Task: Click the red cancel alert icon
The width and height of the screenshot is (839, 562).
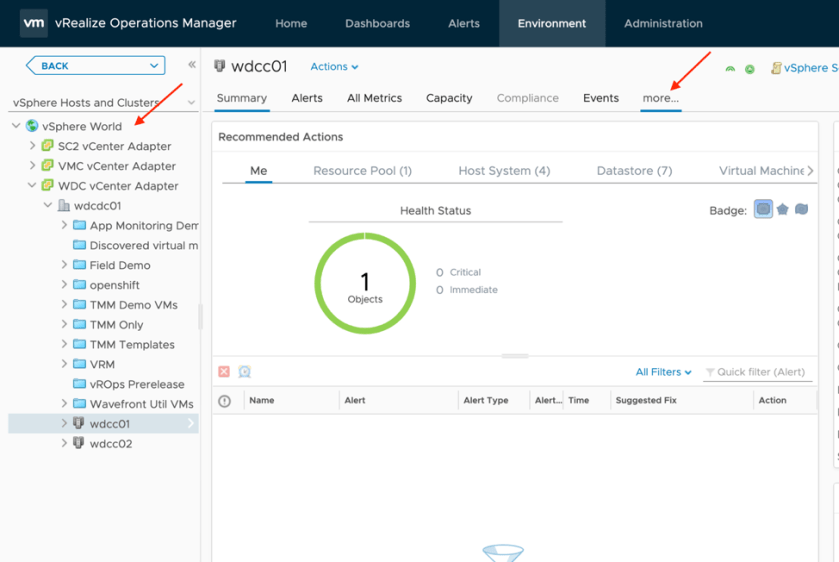Action: tap(224, 372)
